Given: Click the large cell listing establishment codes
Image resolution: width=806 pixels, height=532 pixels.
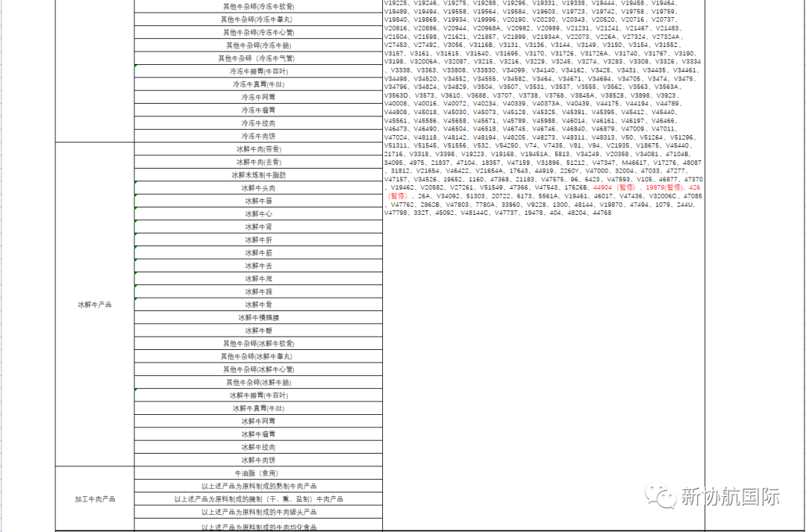Looking at the screenshot, I should (x=543, y=266).
